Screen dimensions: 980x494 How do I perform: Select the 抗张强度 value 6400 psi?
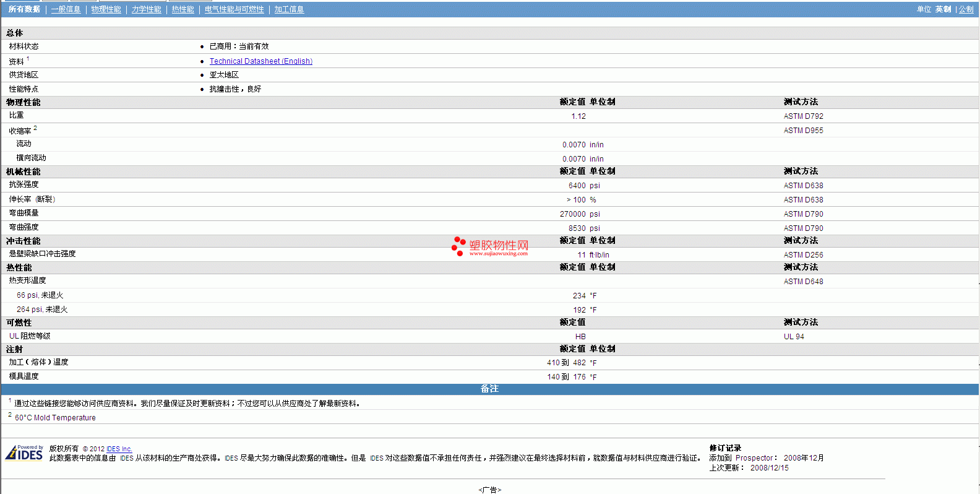[x=584, y=186]
